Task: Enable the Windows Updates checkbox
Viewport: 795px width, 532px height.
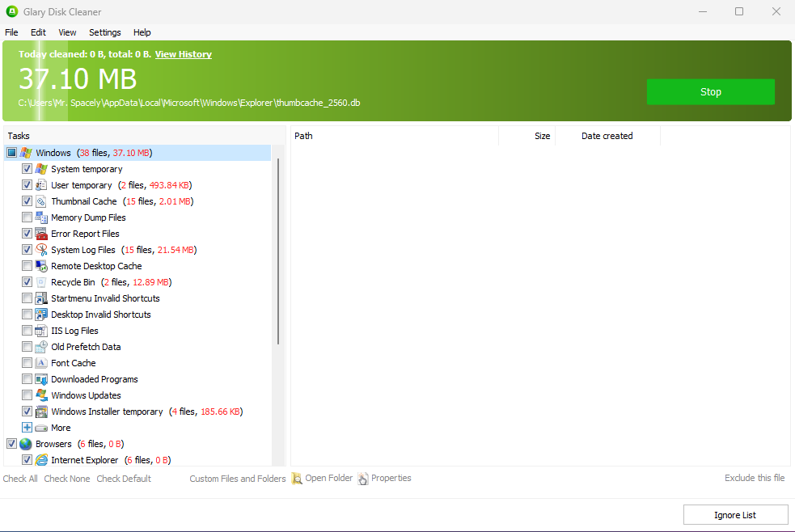Action: (x=27, y=395)
